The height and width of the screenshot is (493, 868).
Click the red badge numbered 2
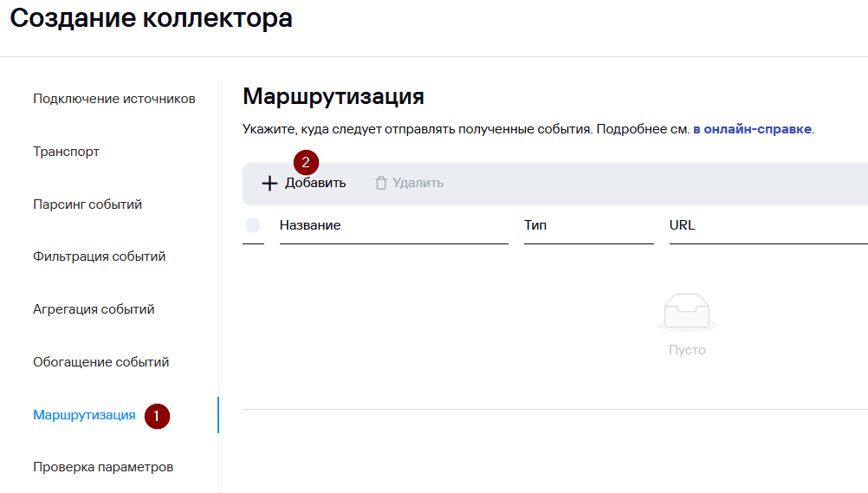pyautogui.click(x=306, y=162)
